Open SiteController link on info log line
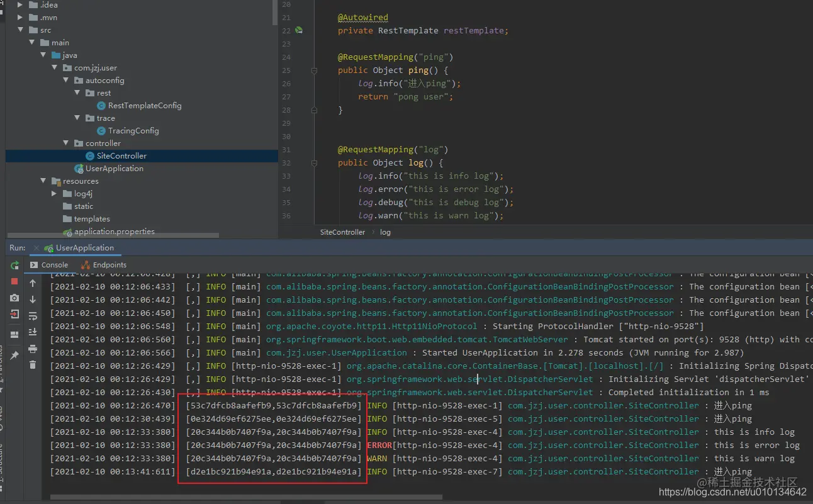 click(603, 432)
